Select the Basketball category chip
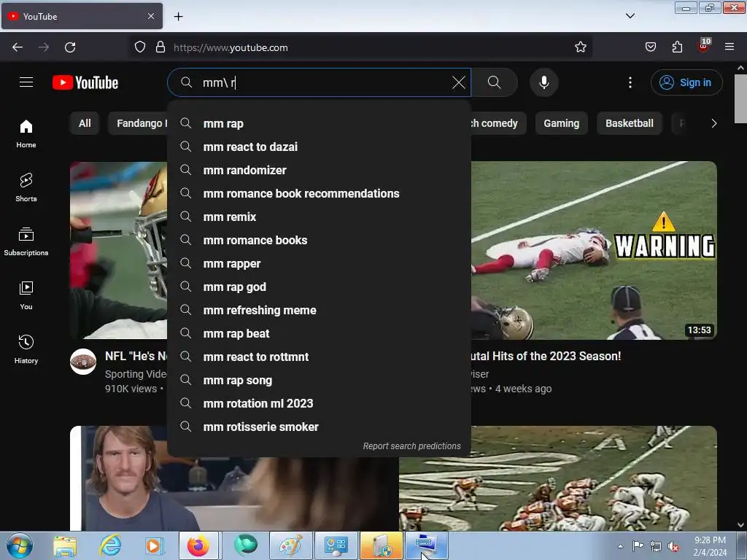 (x=630, y=123)
